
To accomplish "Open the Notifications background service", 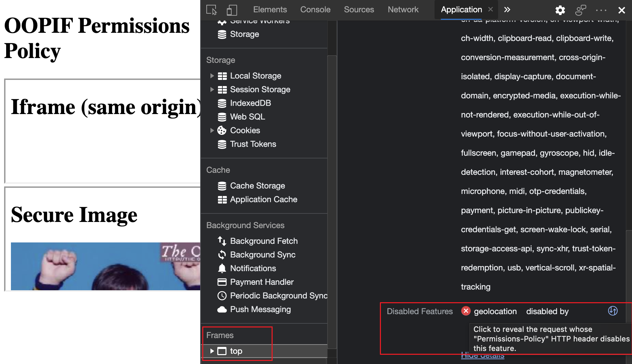I will [253, 268].
